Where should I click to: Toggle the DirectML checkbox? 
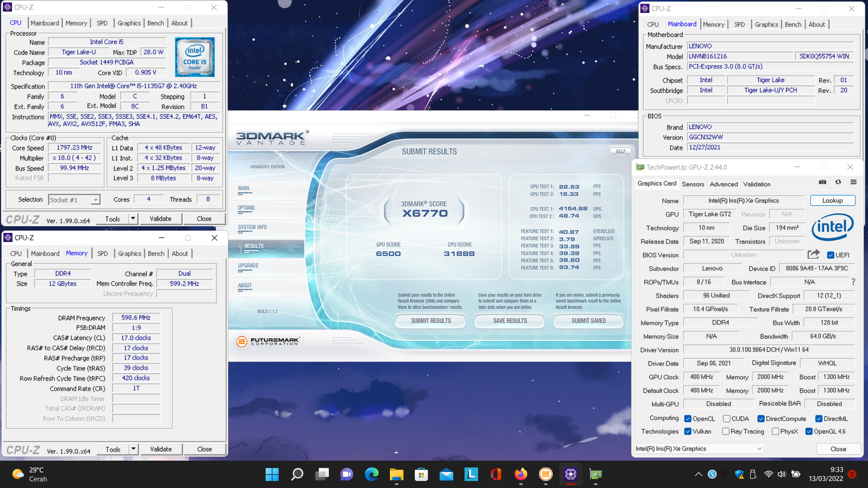pos(819,419)
